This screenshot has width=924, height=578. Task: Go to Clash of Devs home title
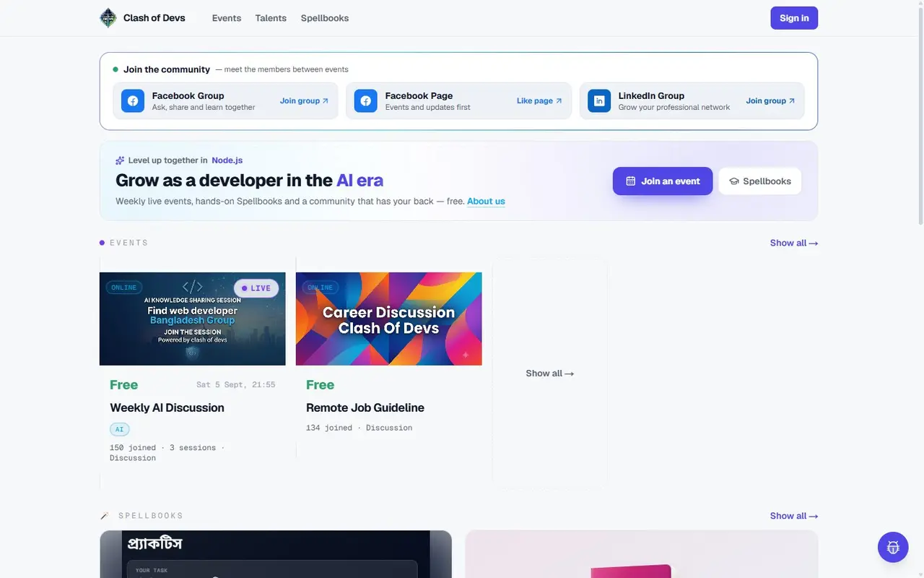coord(154,18)
